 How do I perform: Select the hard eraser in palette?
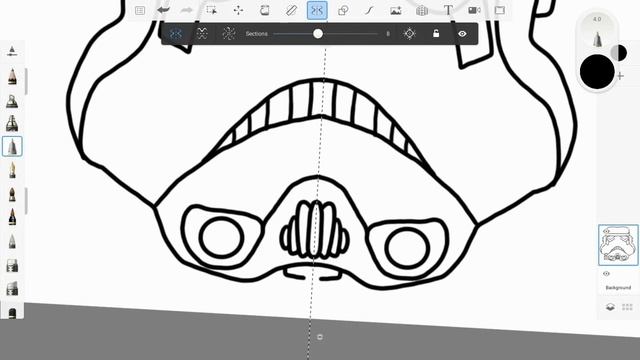coord(12,266)
